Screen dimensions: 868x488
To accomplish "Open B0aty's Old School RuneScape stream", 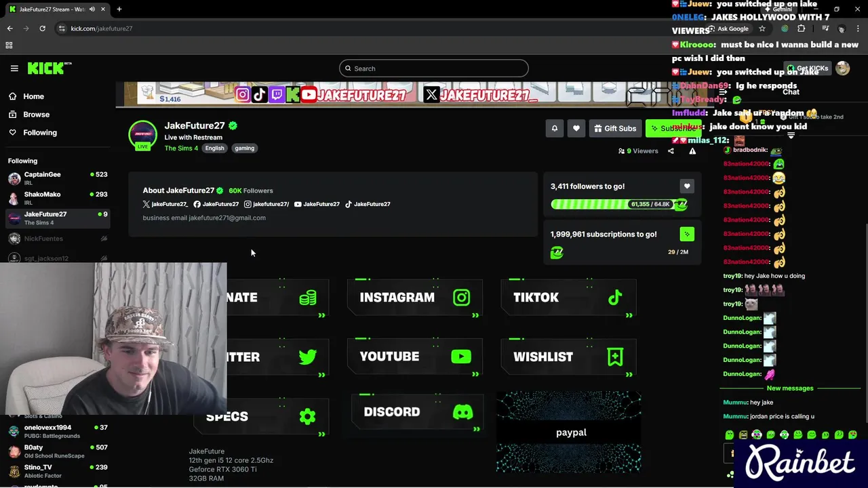I will tap(58, 451).
